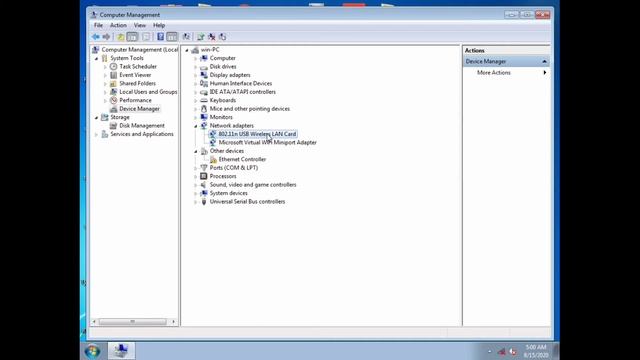Click the Update Driver Software toolbar icon
Screen dimensions: 640x360
point(200,37)
